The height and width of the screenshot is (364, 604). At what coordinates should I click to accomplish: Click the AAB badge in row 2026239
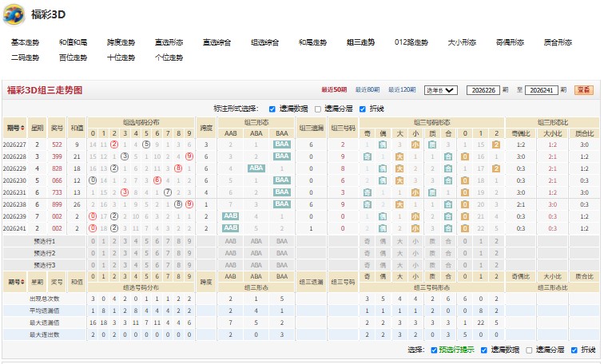point(230,216)
